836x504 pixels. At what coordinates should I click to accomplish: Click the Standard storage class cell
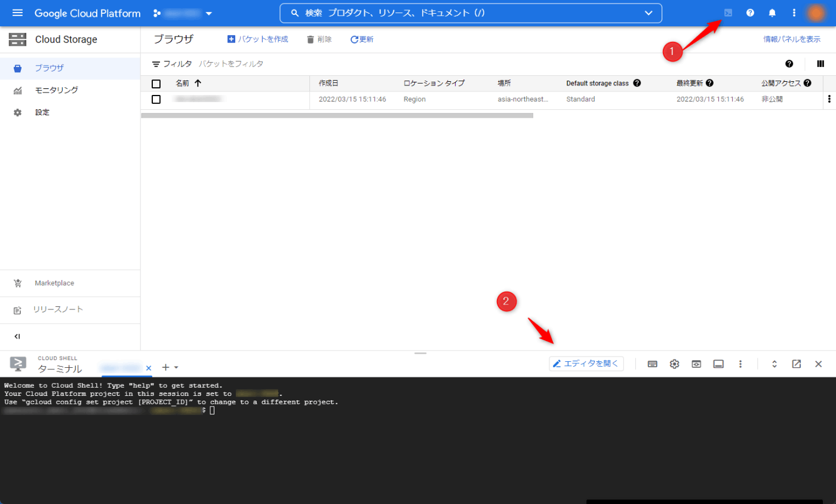point(580,99)
